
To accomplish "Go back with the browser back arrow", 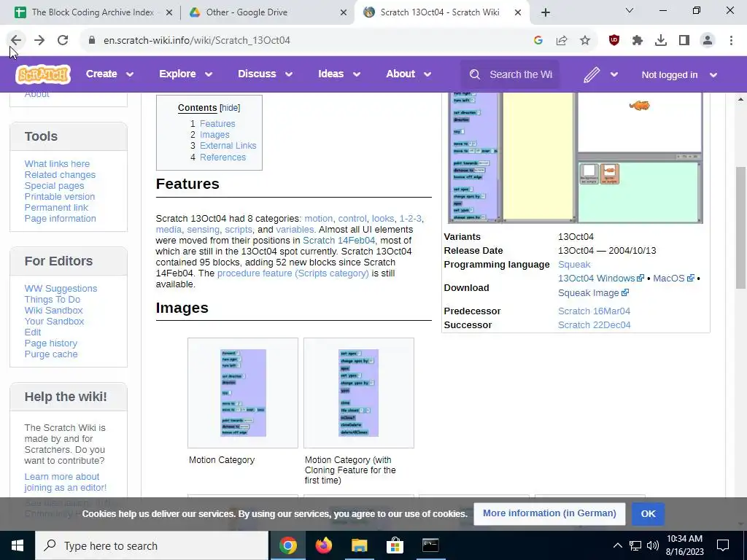I will (16, 41).
